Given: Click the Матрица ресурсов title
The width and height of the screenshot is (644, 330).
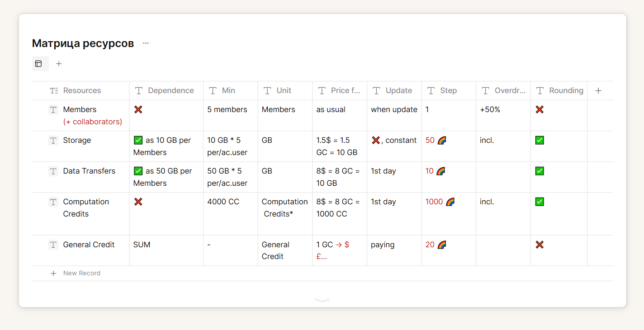Looking at the screenshot, I should (83, 43).
